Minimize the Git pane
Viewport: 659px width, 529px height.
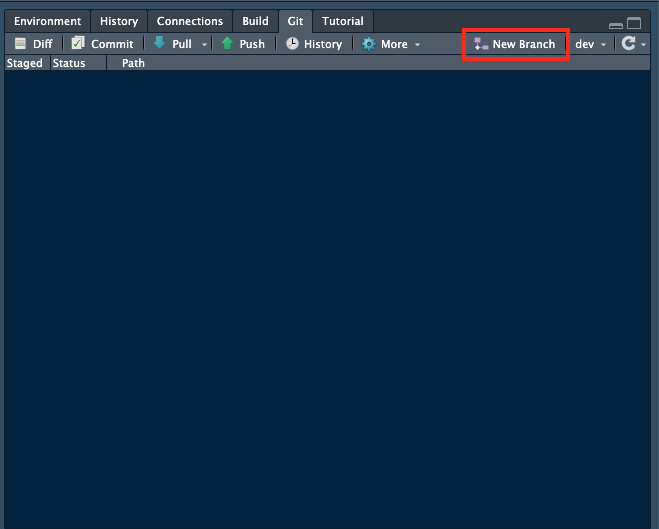[x=616, y=25]
